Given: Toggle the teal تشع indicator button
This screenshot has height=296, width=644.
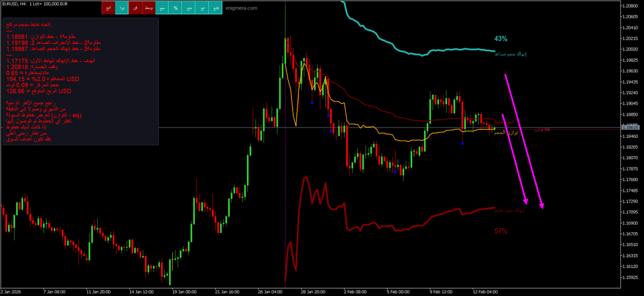Looking at the screenshot, I should pyautogui.click(x=216, y=8).
